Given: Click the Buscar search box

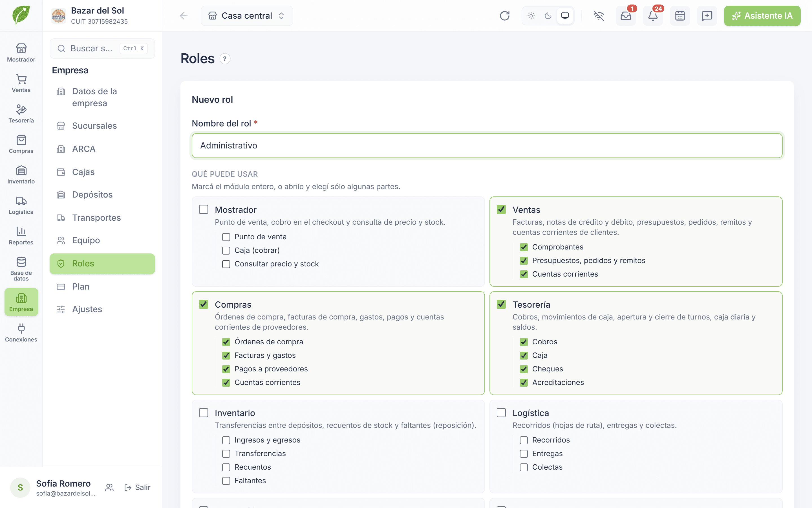Looking at the screenshot, I should click(102, 48).
